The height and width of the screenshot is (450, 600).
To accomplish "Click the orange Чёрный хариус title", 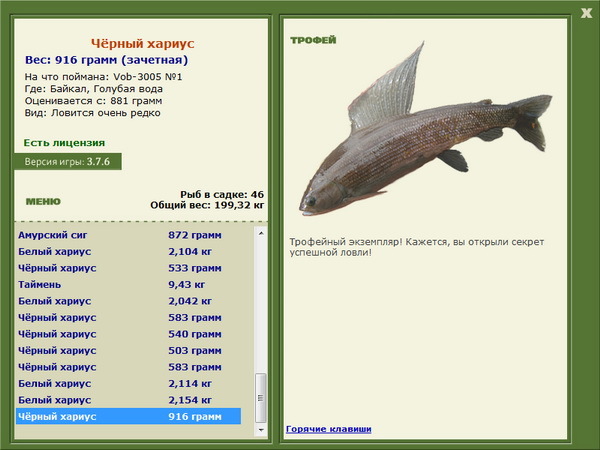I will [142, 44].
